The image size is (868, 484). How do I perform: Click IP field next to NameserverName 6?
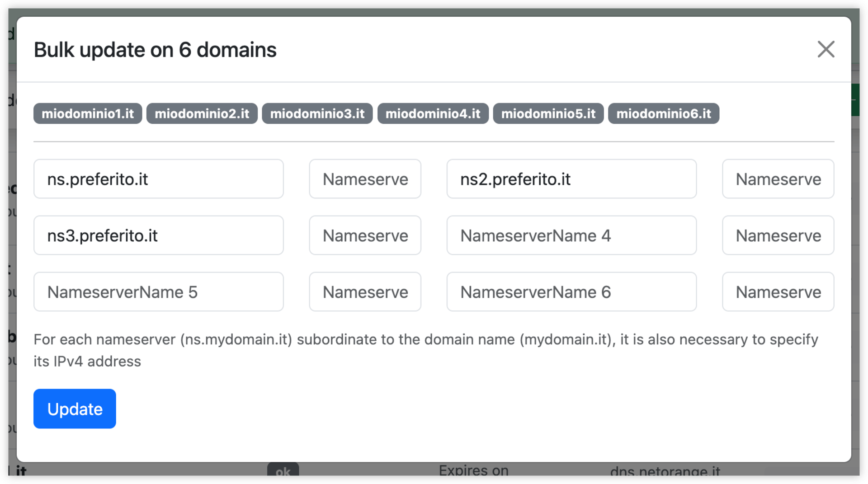[x=778, y=292]
